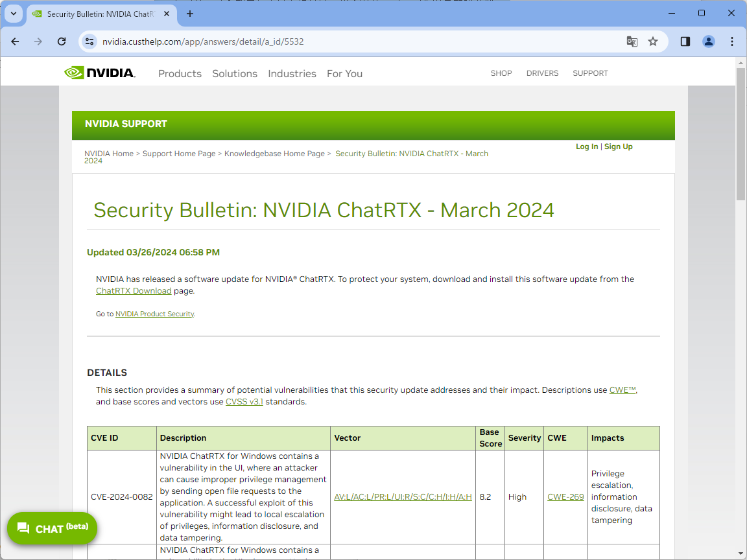The width and height of the screenshot is (747, 560).
Task: Bookmark this page with the star icon
Action: click(x=653, y=41)
